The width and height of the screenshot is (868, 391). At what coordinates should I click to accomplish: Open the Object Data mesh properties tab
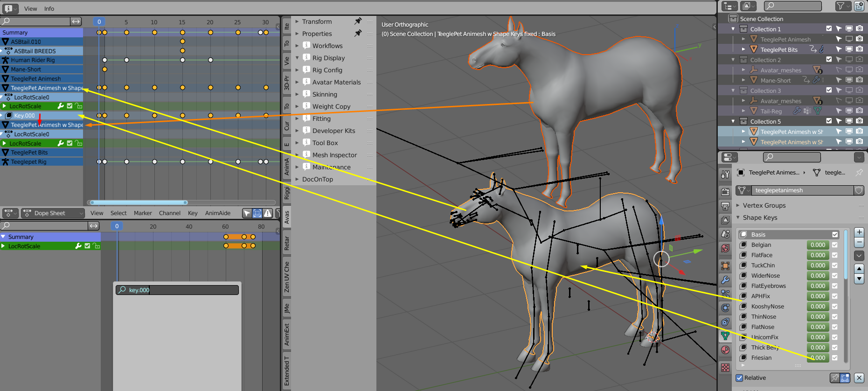(725, 335)
